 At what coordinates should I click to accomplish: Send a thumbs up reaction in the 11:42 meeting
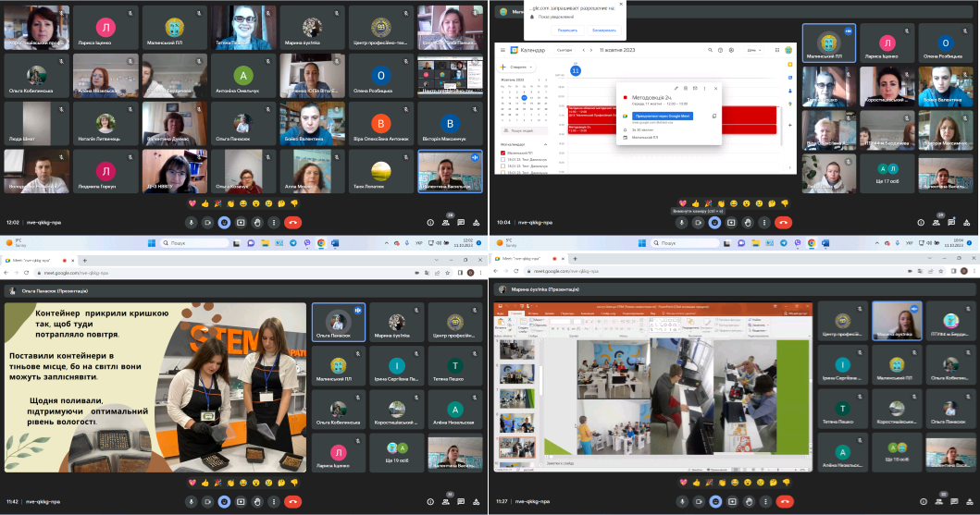(x=205, y=483)
